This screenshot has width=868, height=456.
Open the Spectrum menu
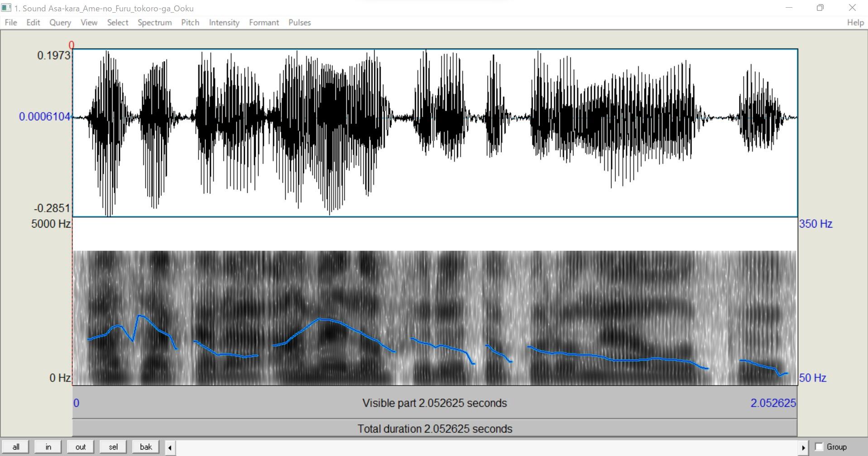pyautogui.click(x=155, y=23)
